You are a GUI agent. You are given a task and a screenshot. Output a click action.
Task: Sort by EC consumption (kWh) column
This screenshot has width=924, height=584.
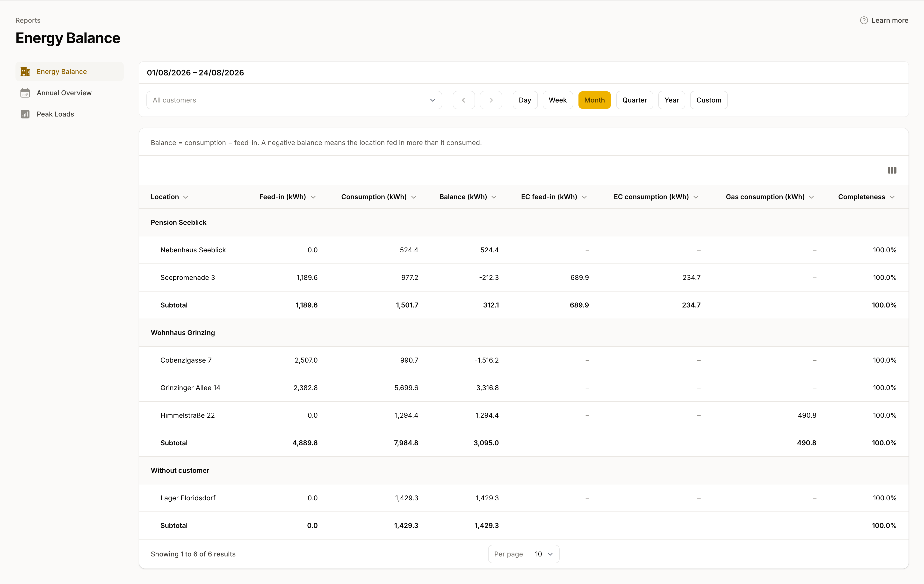click(656, 197)
